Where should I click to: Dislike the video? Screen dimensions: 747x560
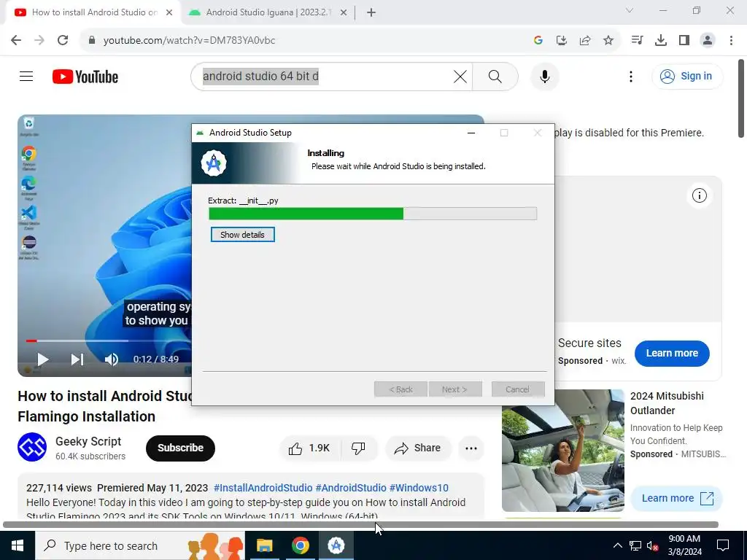pyautogui.click(x=358, y=448)
